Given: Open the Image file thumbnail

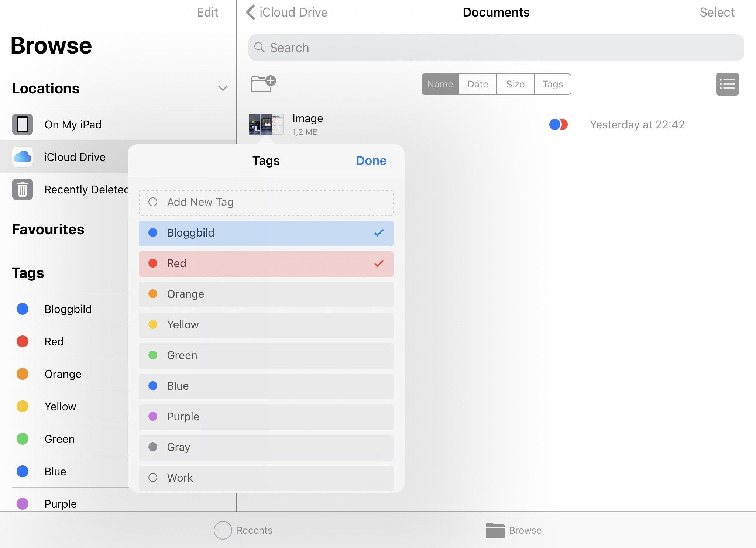Looking at the screenshot, I should (266, 124).
